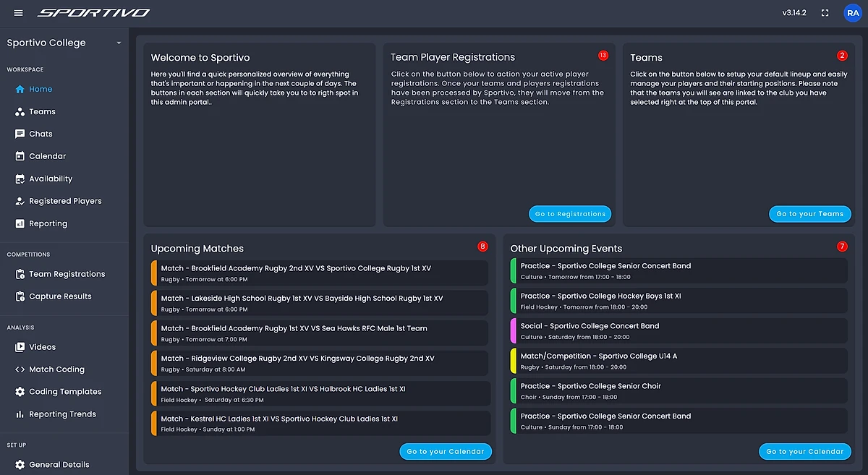This screenshot has width=868, height=475.
Task: Click the red 2 Teams badge
Action: tap(842, 56)
